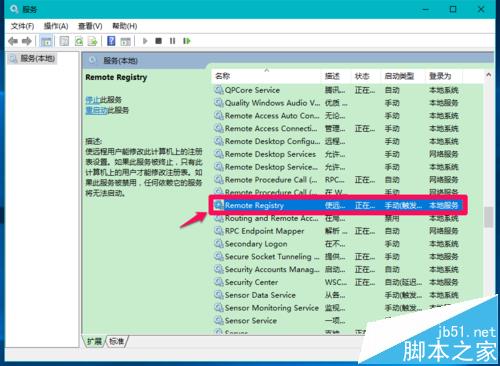Select the Sensor Service row

point(337,321)
